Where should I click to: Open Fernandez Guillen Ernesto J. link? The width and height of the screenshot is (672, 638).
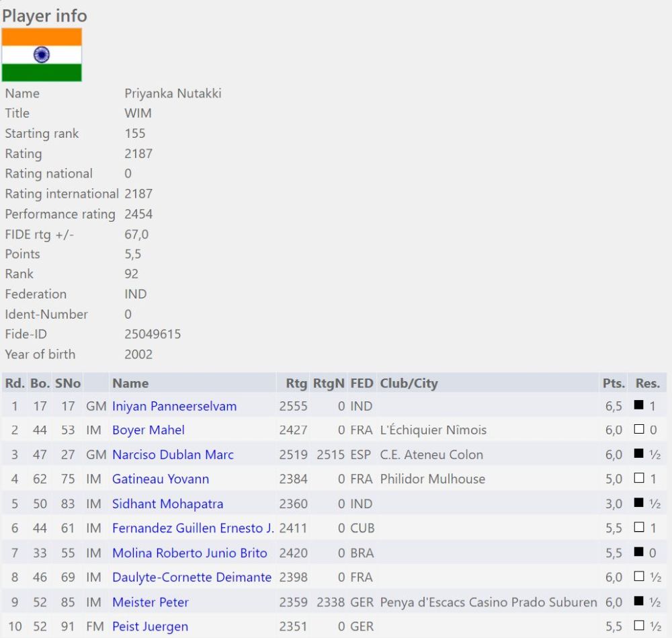[193, 528]
